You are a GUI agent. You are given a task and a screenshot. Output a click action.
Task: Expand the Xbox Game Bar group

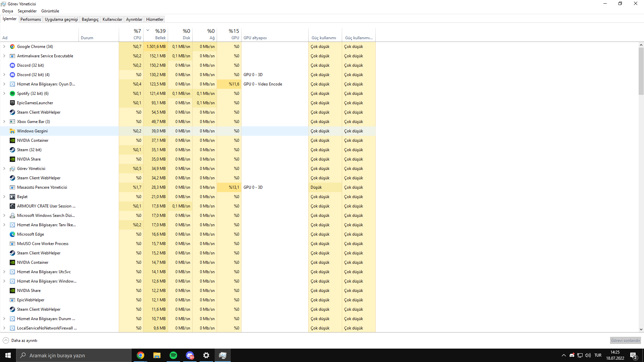4,122
